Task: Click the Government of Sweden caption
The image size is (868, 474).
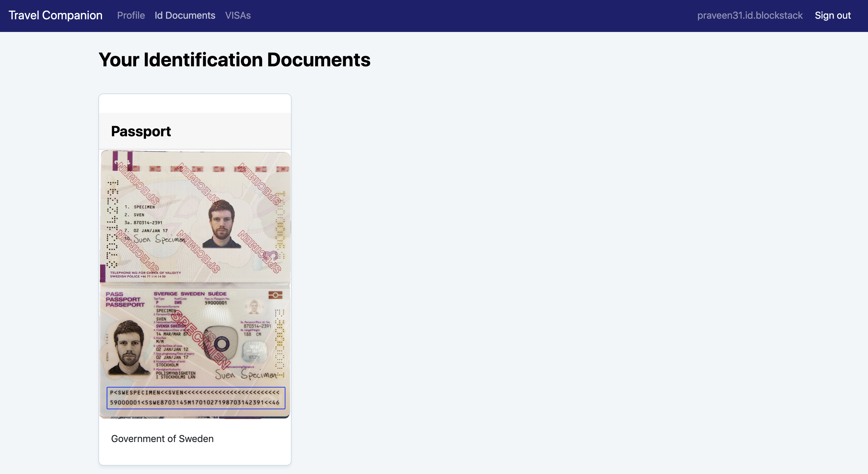Action: [162, 439]
